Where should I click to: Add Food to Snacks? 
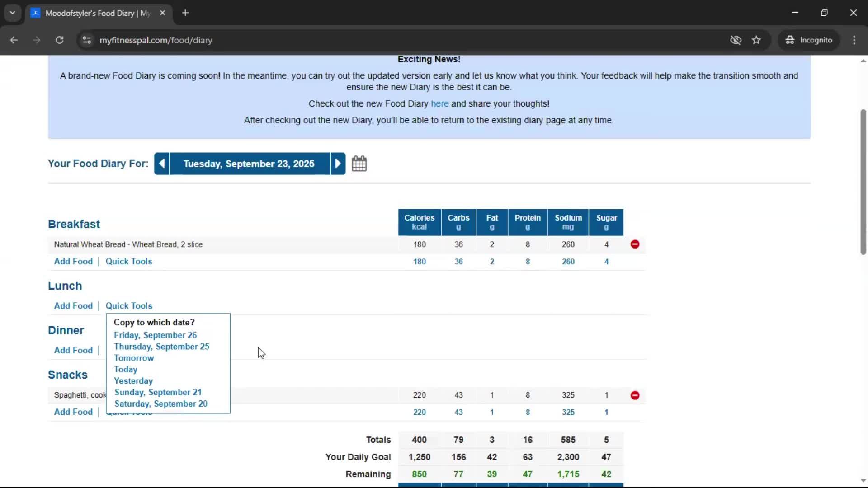tap(73, 412)
